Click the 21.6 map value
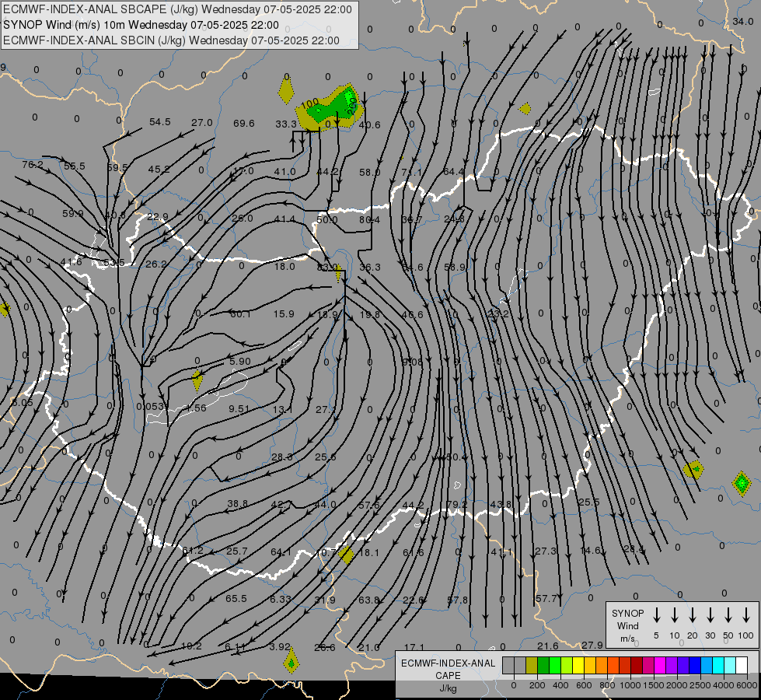This screenshot has height=700, width=761. point(548,646)
